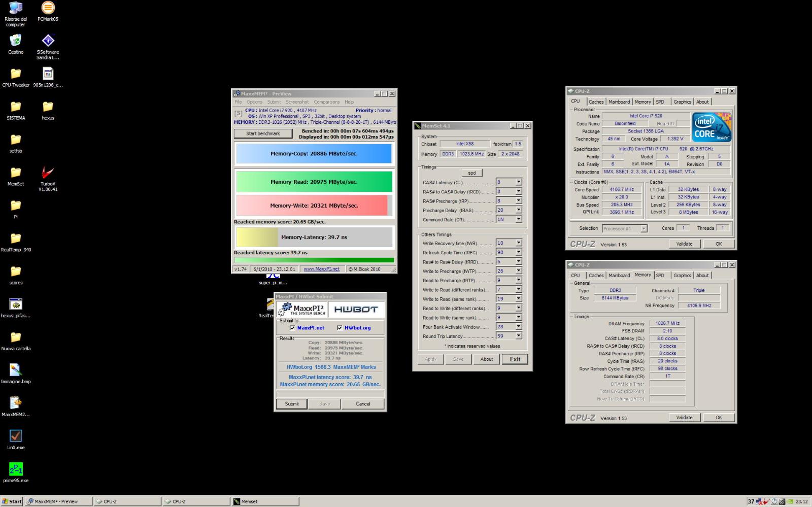Open the File menu in MaxxMEM
The width and height of the screenshot is (812, 507).
238,102
